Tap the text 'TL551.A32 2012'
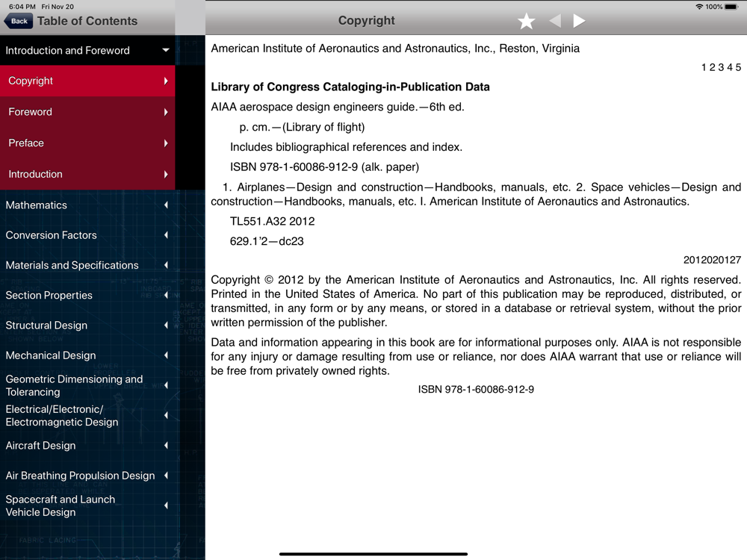The height and width of the screenshot is (560, 747). coord(273,222)
